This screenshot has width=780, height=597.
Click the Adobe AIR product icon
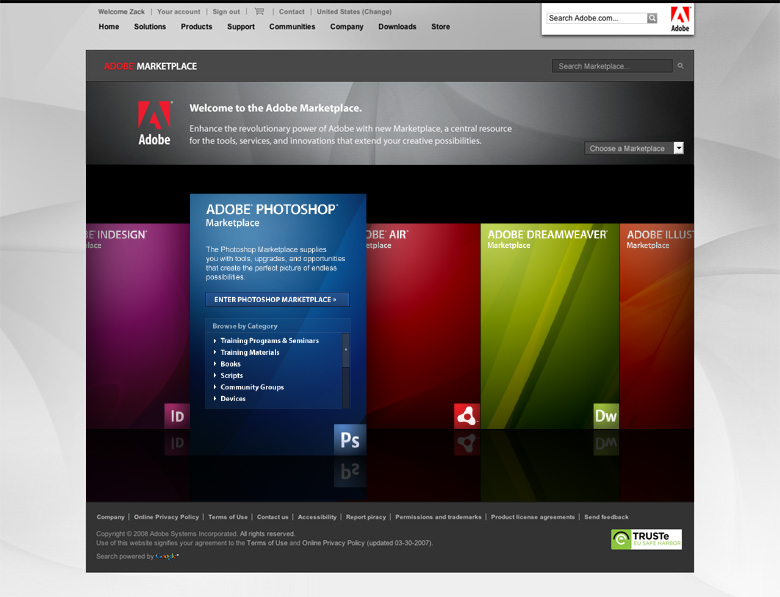tap(467, 416)
